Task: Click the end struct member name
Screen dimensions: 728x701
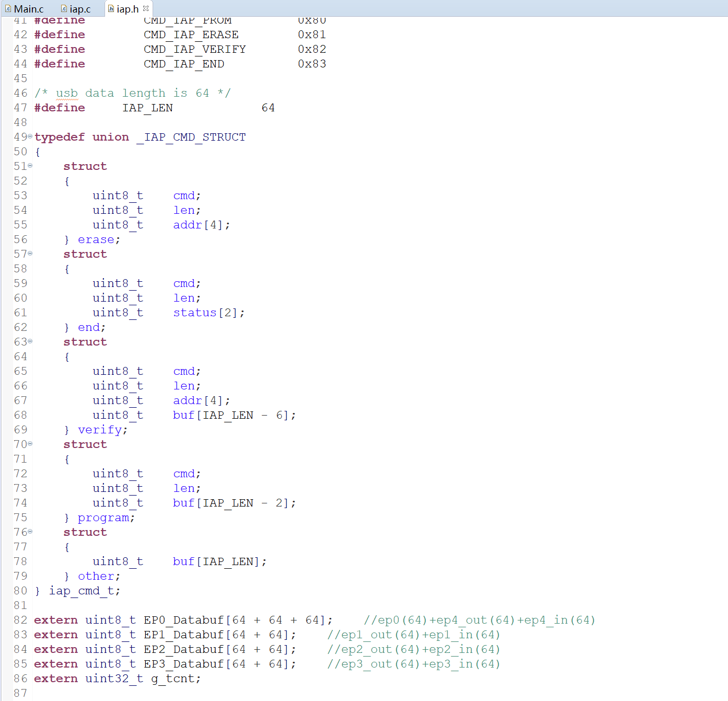Action: pos(89,327)
